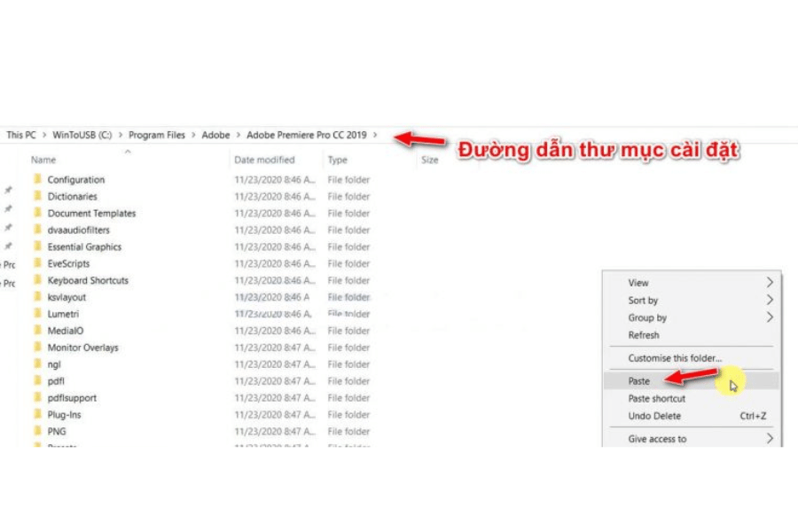Choose Paste from the context menu
Viewport: 798px width, 532px height.
(x=639, y=381)
